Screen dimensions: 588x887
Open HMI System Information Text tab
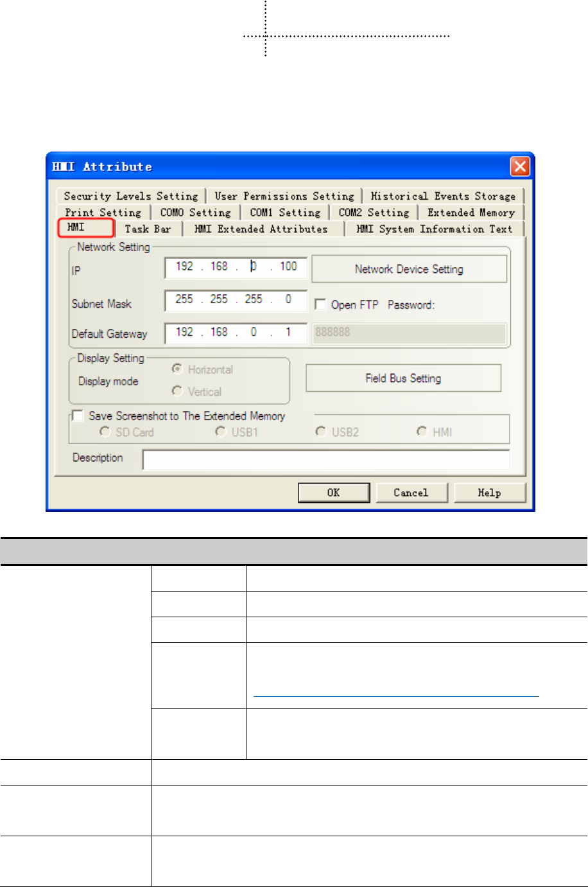[435, 229]
